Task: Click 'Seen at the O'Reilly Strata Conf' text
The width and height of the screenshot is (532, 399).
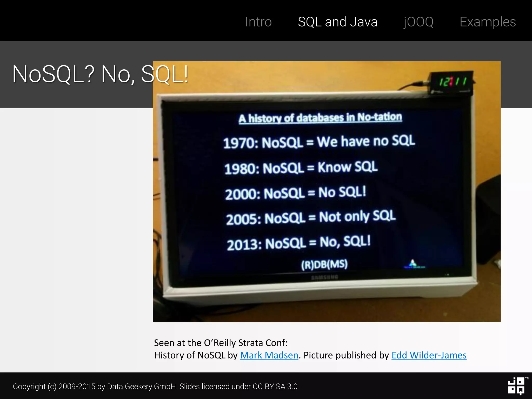Action: pos(221,343)
